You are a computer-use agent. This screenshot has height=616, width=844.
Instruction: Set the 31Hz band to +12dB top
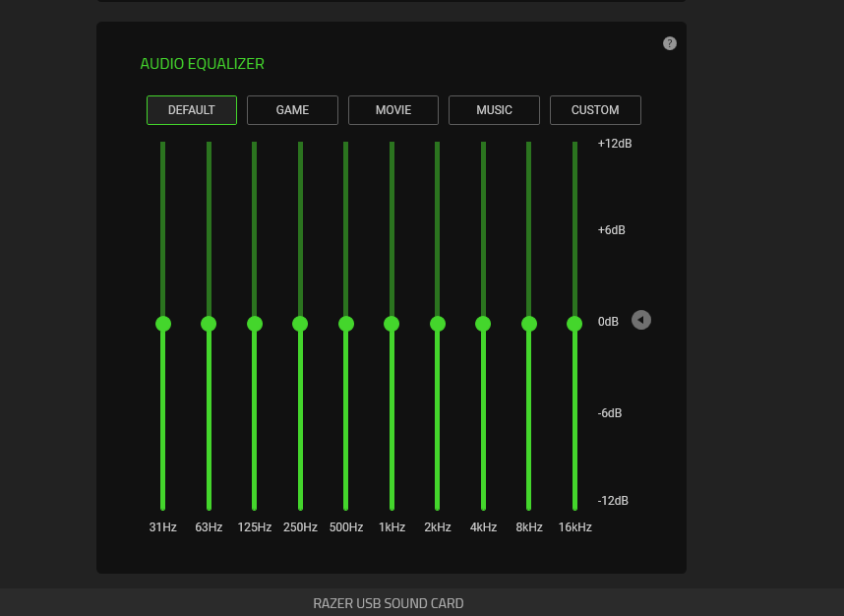pos(163,145)
